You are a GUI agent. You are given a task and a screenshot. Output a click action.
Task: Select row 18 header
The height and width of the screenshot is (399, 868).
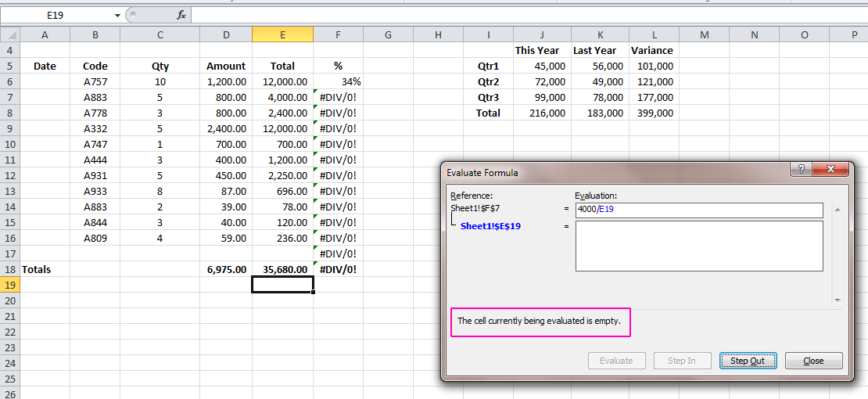(10, 269)
